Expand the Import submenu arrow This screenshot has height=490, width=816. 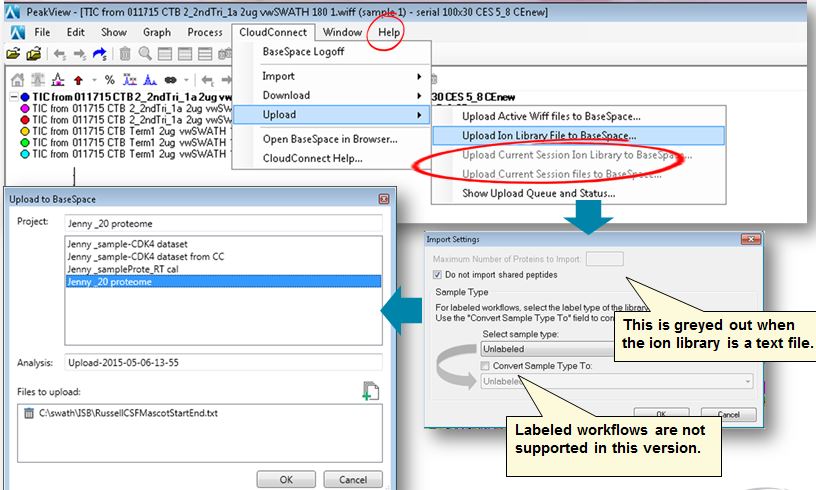point(419,76)
